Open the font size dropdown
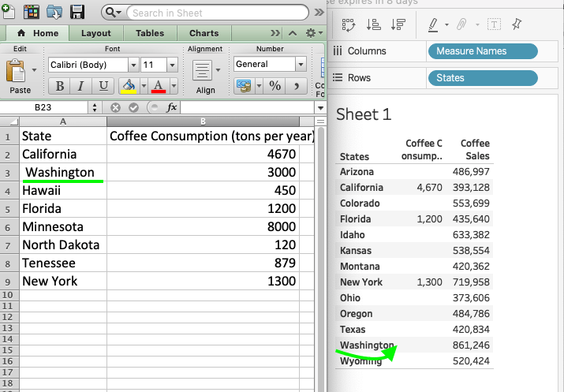This screenshot has width=564, height=392. click(x=172, y=65)
